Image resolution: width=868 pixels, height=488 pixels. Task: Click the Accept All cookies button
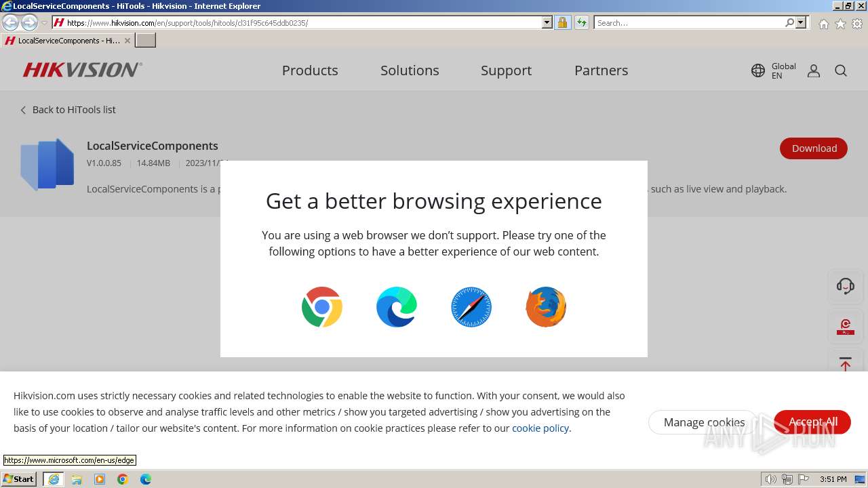click(x=812, y=422)
